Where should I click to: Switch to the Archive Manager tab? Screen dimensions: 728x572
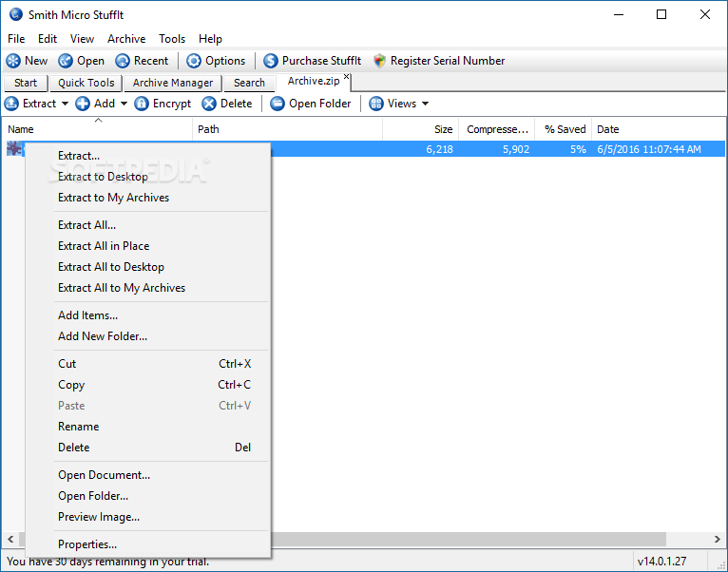[x=173, y=83]
